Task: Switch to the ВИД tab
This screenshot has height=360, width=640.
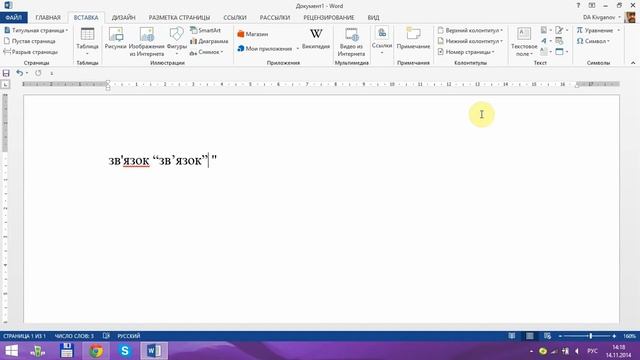Action: pyautogui.click(x=373, y=18)
